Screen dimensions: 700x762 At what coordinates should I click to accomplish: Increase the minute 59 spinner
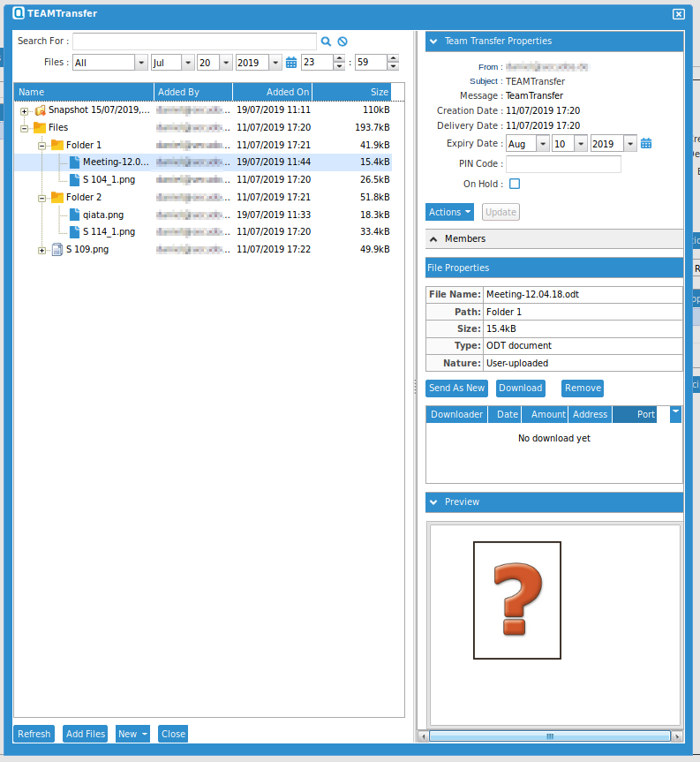[x=393, y=58]
